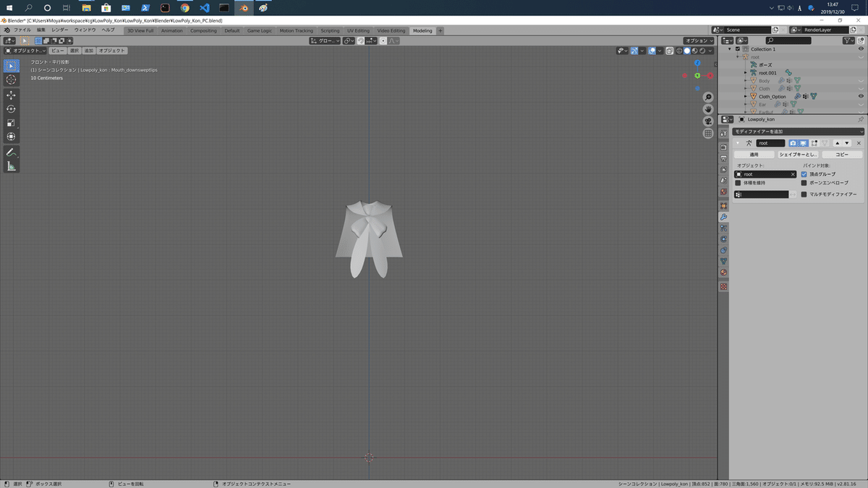The image size is (868, 488).
Task: Open the Render properties tab
Action: (x=723, y=147)
